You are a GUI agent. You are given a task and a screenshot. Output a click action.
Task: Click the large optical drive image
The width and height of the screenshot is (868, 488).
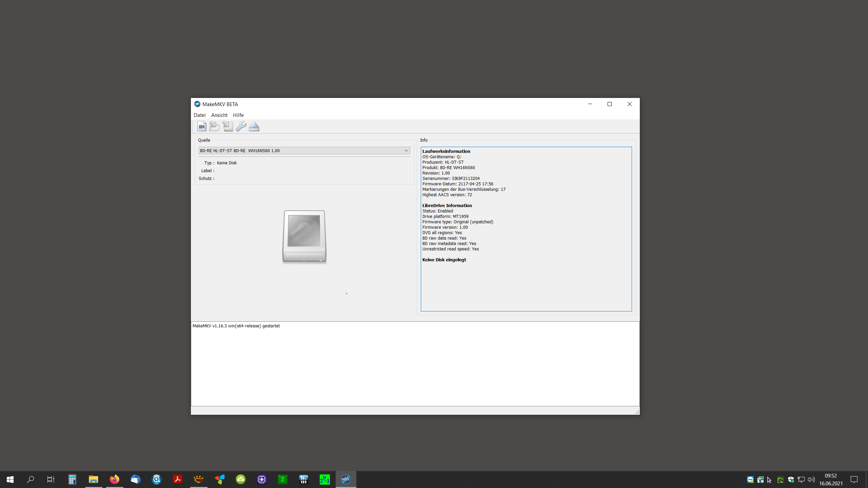(304, 236)
